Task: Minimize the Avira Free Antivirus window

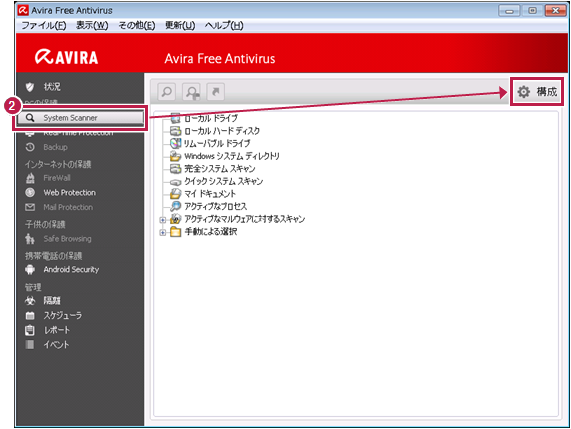Action: point(509,11)
